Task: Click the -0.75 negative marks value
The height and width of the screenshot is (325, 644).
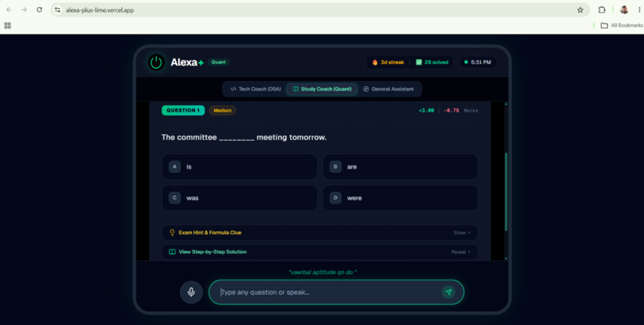Action: (451, 110)
